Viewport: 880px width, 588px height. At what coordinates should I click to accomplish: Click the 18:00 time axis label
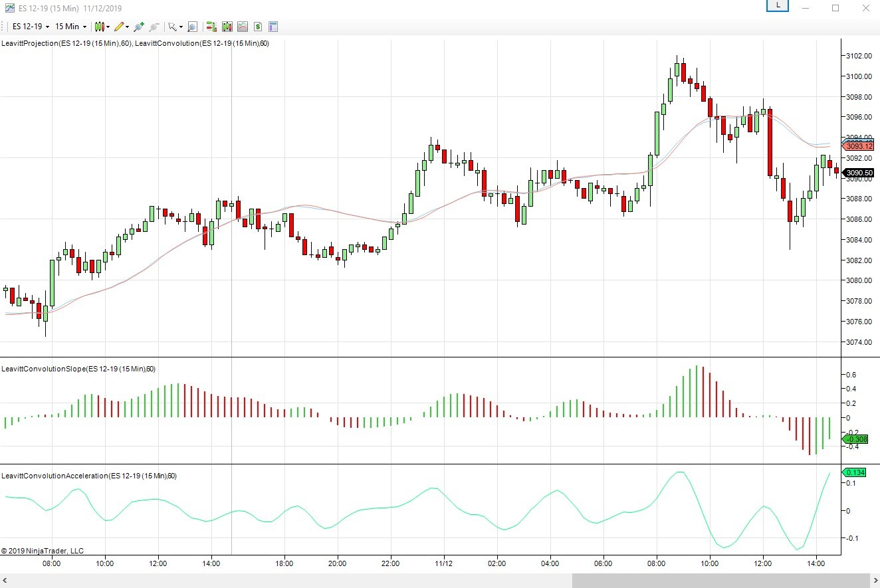284,563
